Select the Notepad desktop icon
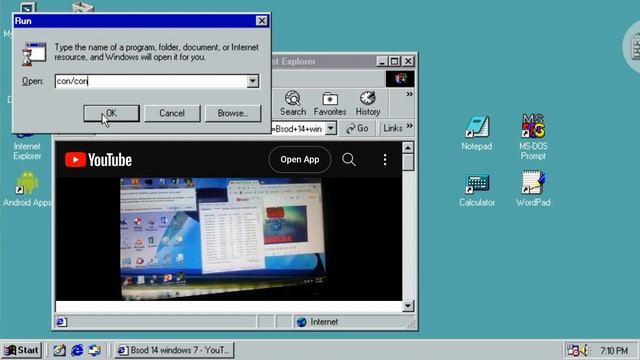 (x=477, y=133)
